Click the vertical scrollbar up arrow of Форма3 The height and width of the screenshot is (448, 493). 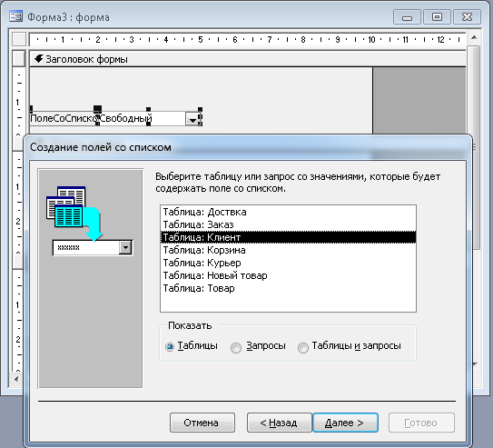[x=474, y=38]
